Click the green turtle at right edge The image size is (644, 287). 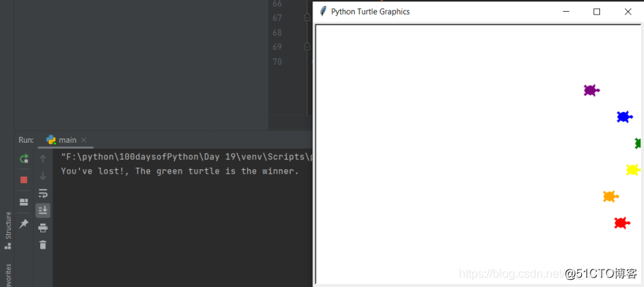[x=638, y=143]
